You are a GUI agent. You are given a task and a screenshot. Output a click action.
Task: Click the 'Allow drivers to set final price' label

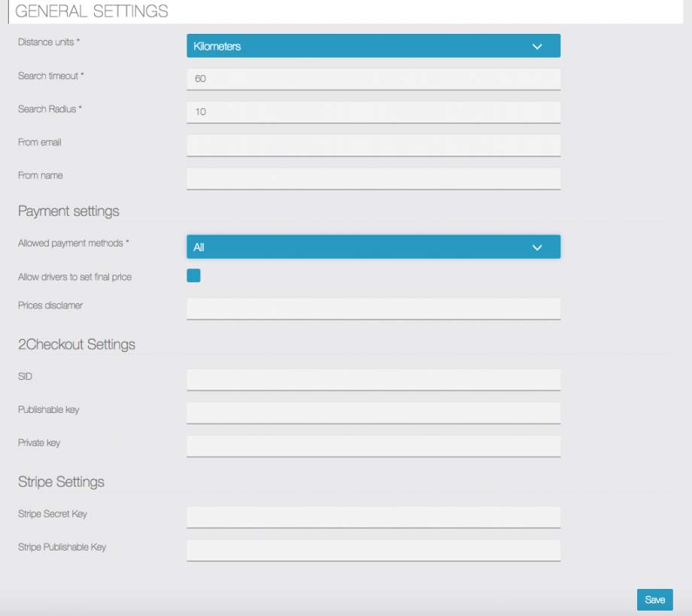point(74,277)
